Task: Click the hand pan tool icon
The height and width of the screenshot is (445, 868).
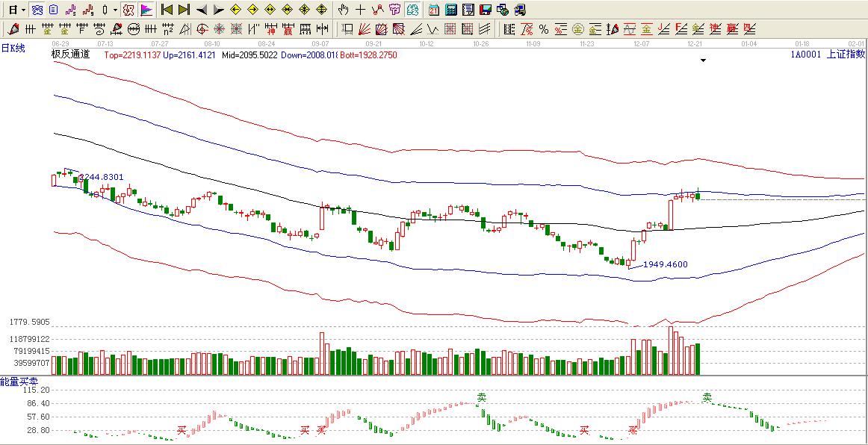Action: coord(344,10)
